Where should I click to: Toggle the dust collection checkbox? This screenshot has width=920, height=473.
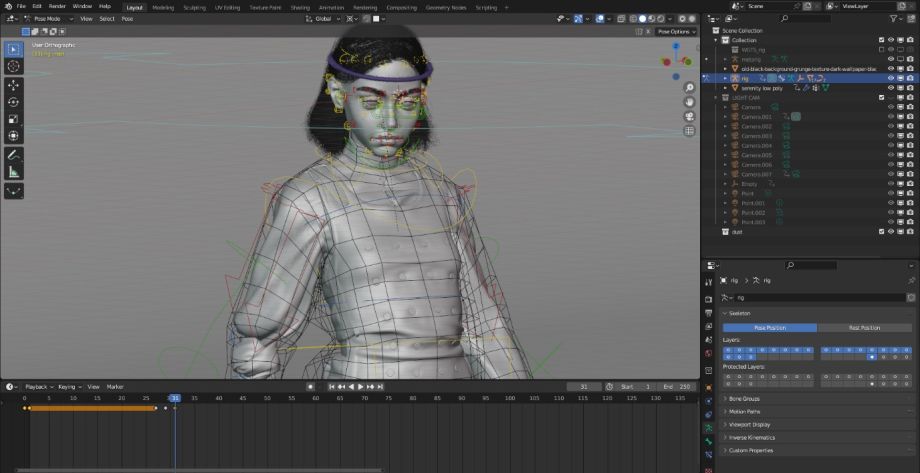point(881,232)
